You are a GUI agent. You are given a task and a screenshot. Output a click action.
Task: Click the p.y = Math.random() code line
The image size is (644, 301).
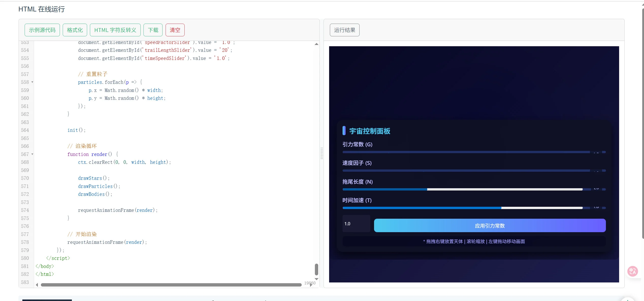click(x=127, y=98)
